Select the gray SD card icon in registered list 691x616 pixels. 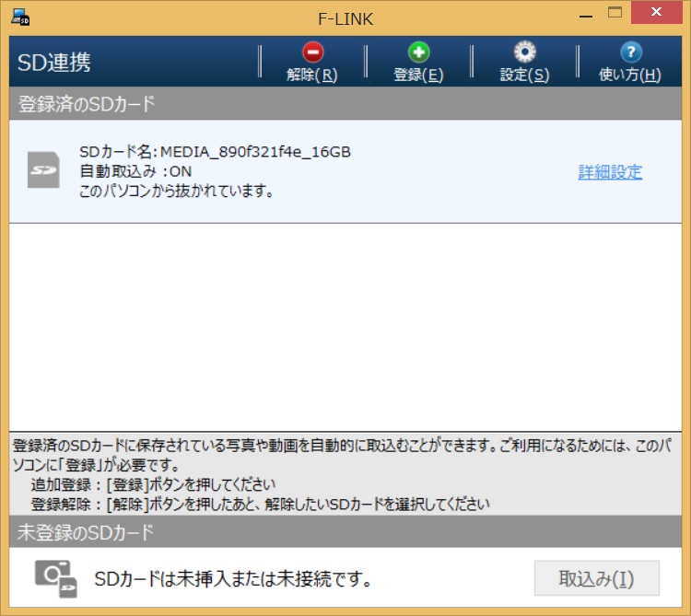(x=43, y=170)
